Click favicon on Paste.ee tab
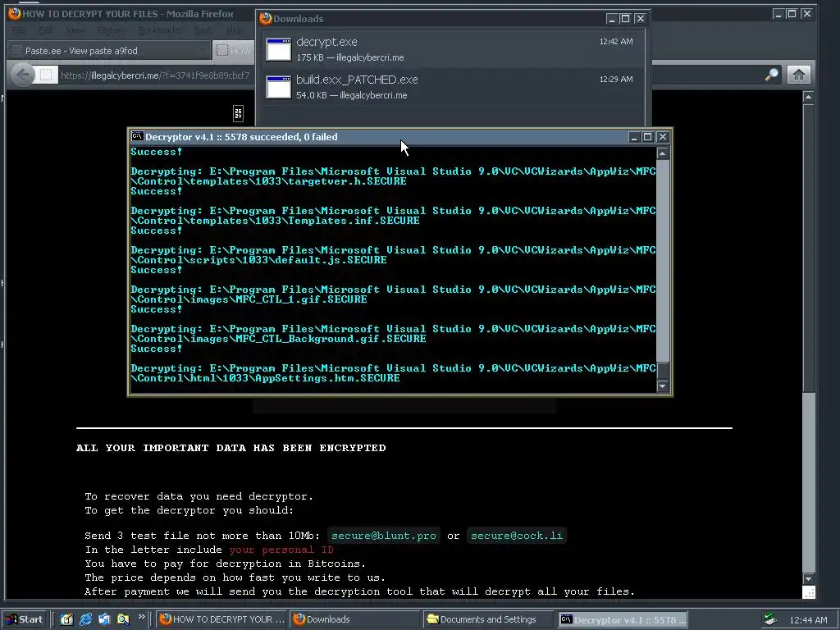 click(17, 51)
